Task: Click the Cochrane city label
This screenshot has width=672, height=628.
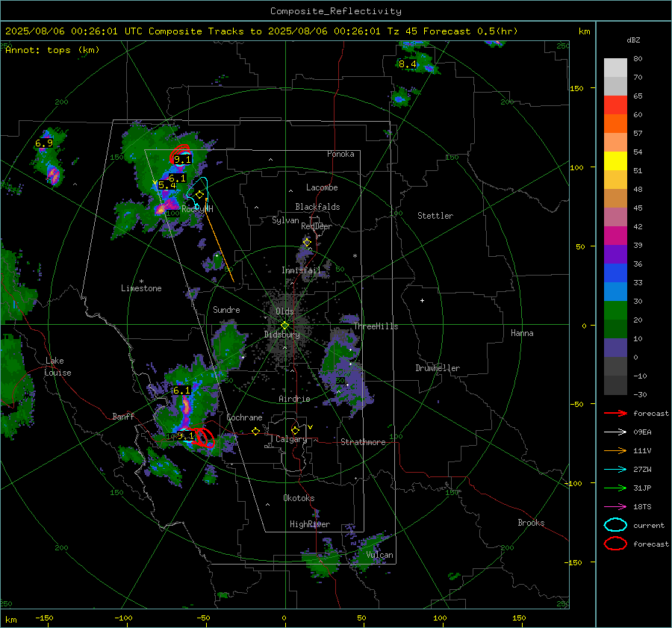Action: [x=244, y=417]
